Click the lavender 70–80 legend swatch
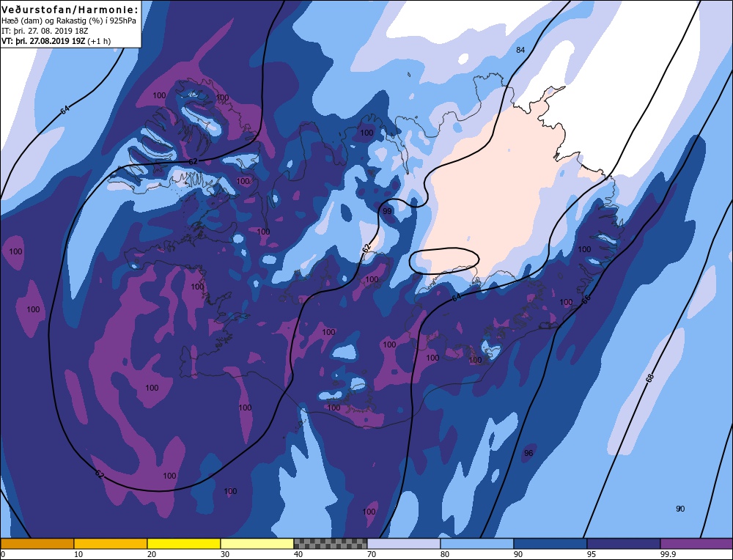 [404, 544]
